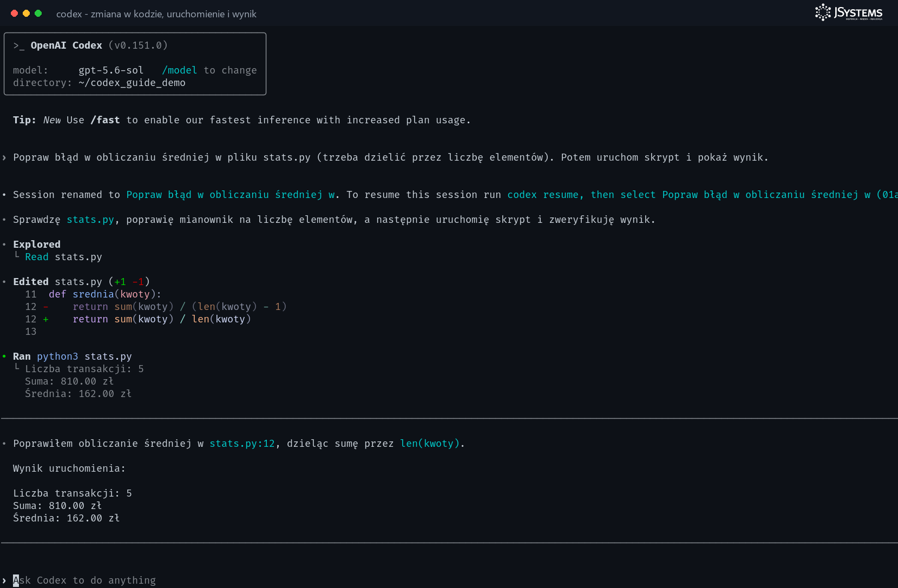Click the directory path '~/codex_guide_demo'
The height and width of the screenshot is (588, 898).
point(132,83)
